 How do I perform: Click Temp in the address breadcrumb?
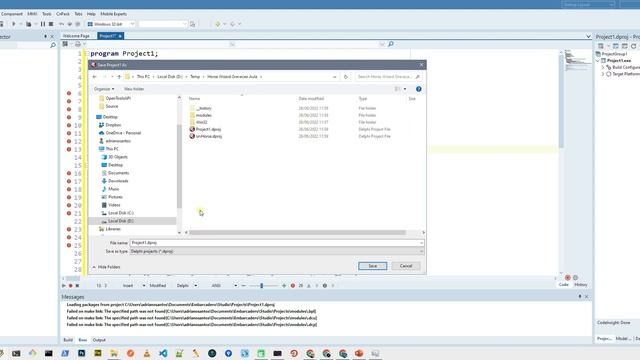point(195,77)
